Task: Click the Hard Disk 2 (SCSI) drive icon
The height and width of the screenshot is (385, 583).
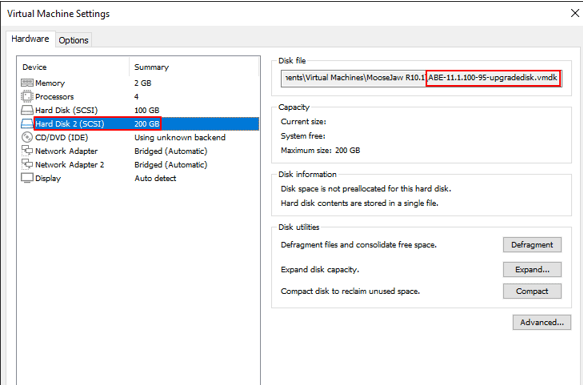Action: point(27,123)
